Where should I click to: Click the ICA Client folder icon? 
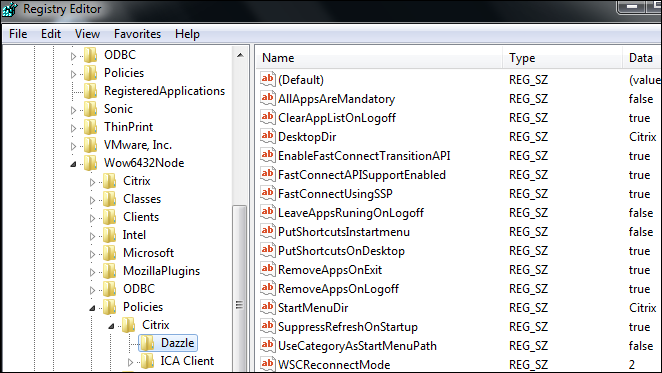tap(147, 361)
